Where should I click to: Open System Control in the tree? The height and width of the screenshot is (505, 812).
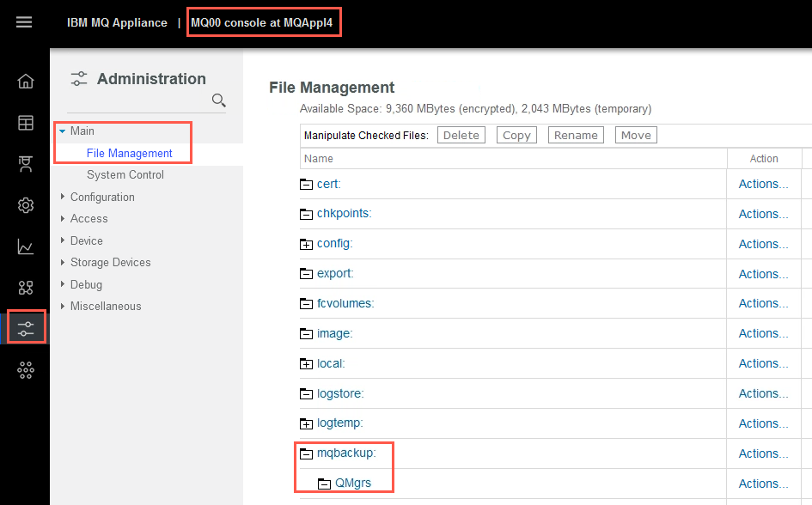pos(125,175)
